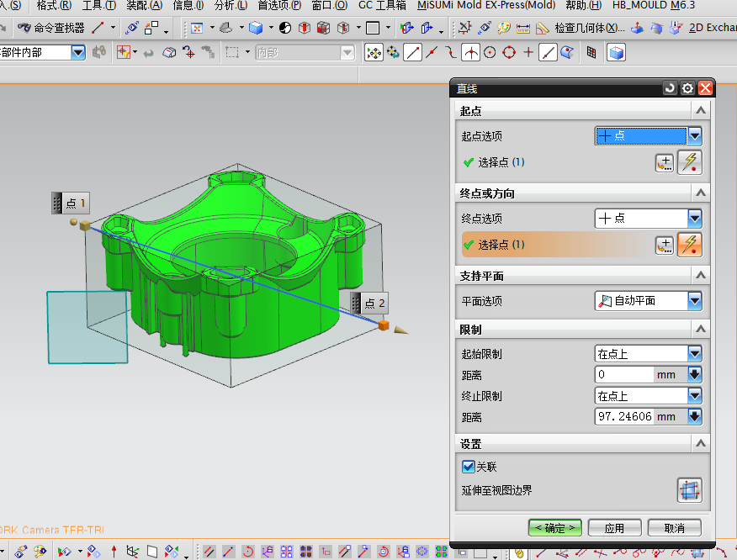Select the Line tool in the curve toolbar
This screenshot has height=560, width=737.
413,51
